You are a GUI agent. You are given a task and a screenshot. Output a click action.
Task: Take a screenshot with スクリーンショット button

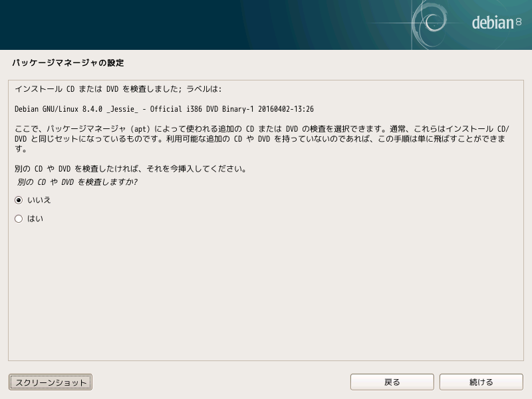pyautogui.click(x=51, y=382)
